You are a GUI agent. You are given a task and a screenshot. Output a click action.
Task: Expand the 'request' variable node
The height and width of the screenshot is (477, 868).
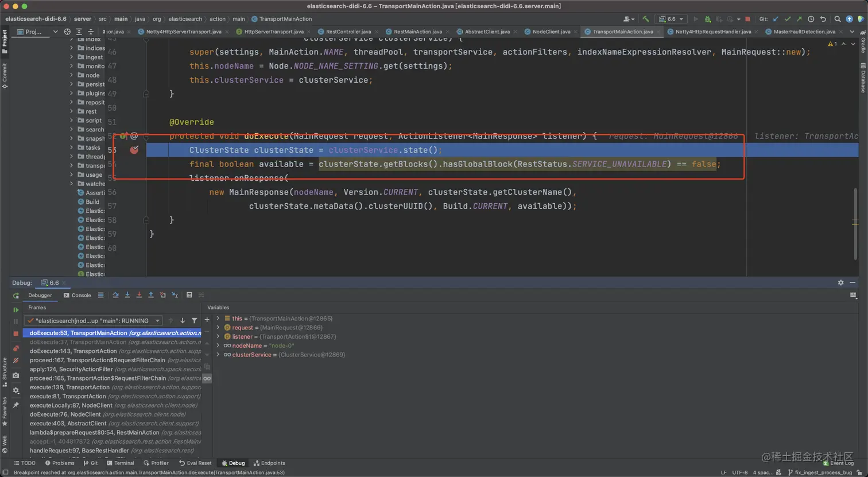218,327
